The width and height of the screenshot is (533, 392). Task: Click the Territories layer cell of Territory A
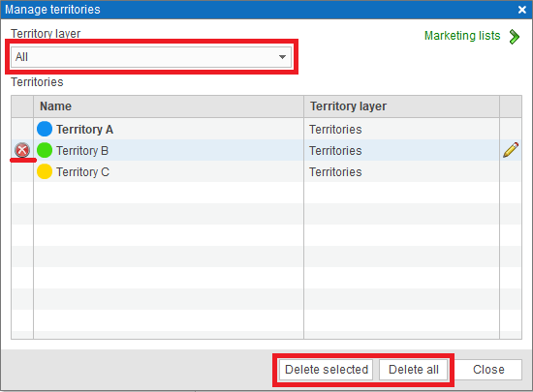pos(335,130)
